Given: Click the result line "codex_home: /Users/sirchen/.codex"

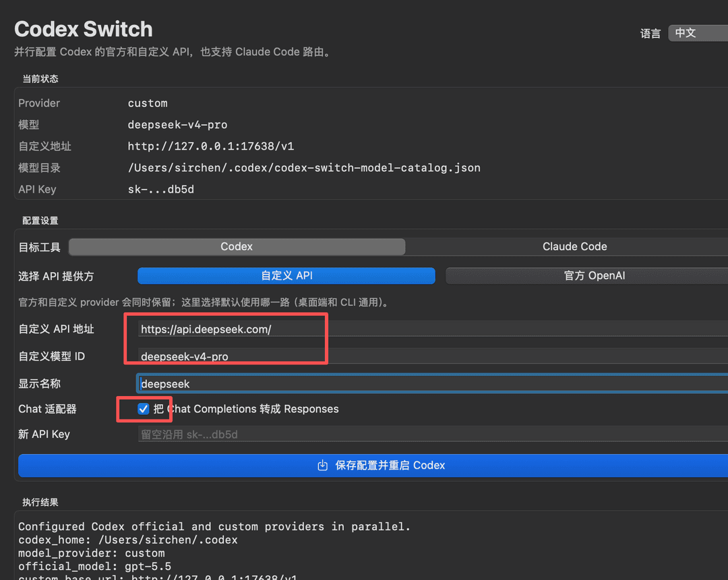Looking at the screenshot, I should tap(127, 540).
